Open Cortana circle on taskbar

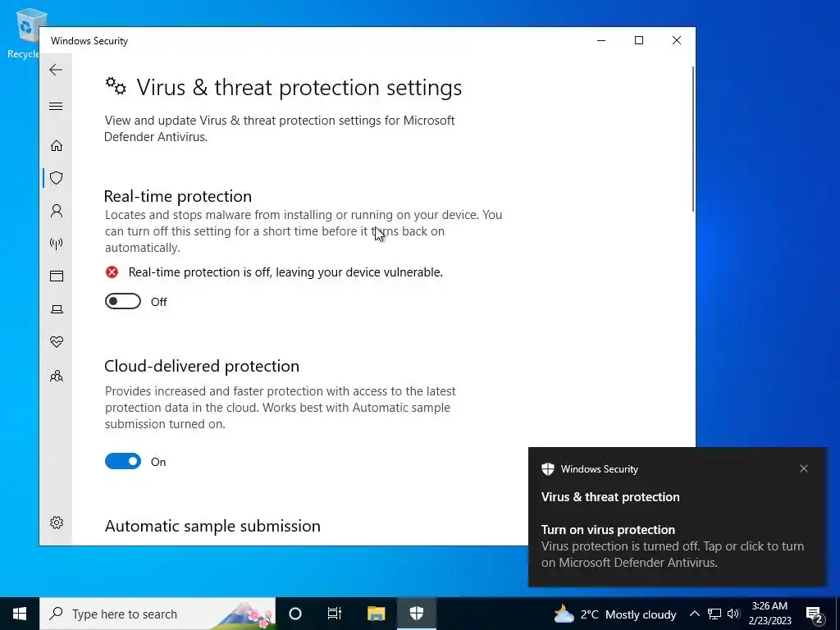(x=295, y=614)
